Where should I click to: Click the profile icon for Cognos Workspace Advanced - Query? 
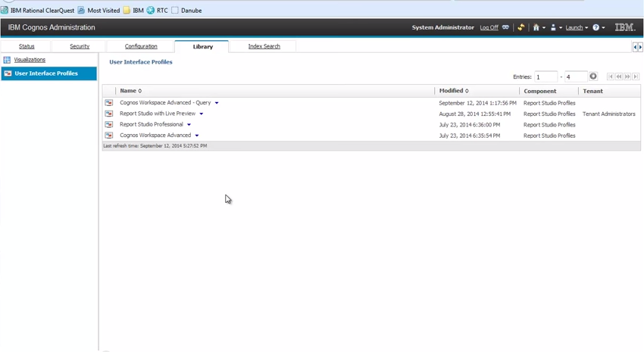[109, 102]
